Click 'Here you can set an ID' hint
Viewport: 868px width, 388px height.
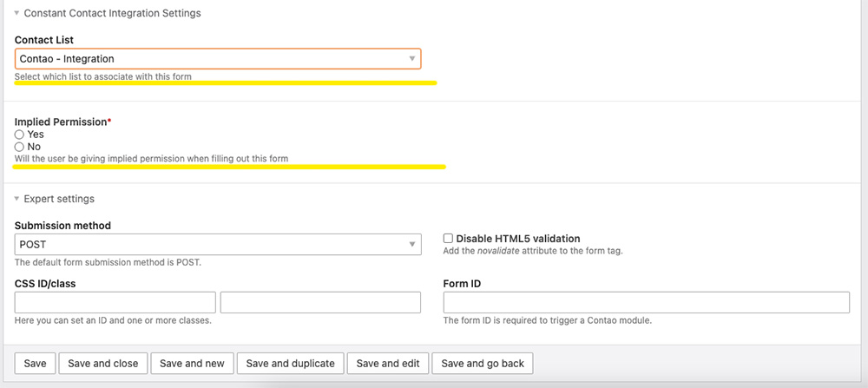(x=113, y=320)
